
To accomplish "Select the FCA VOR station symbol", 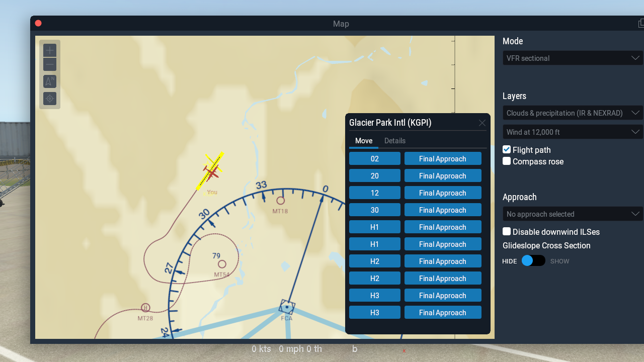I will [287, 307].
